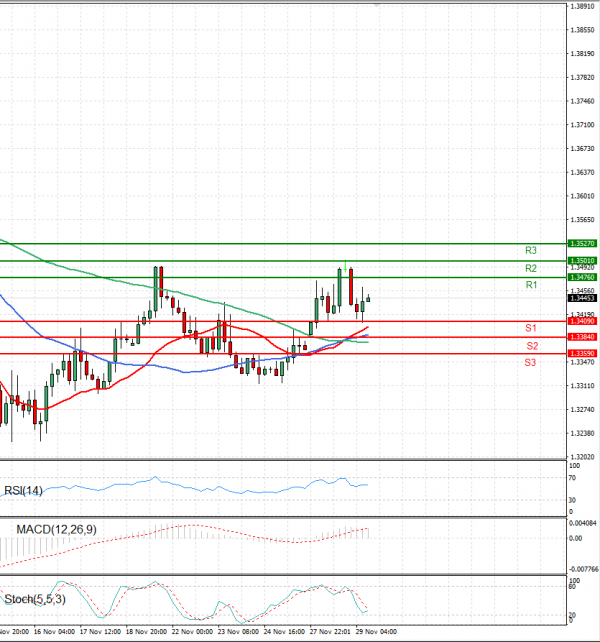Click the R3 resistance label

530,250
